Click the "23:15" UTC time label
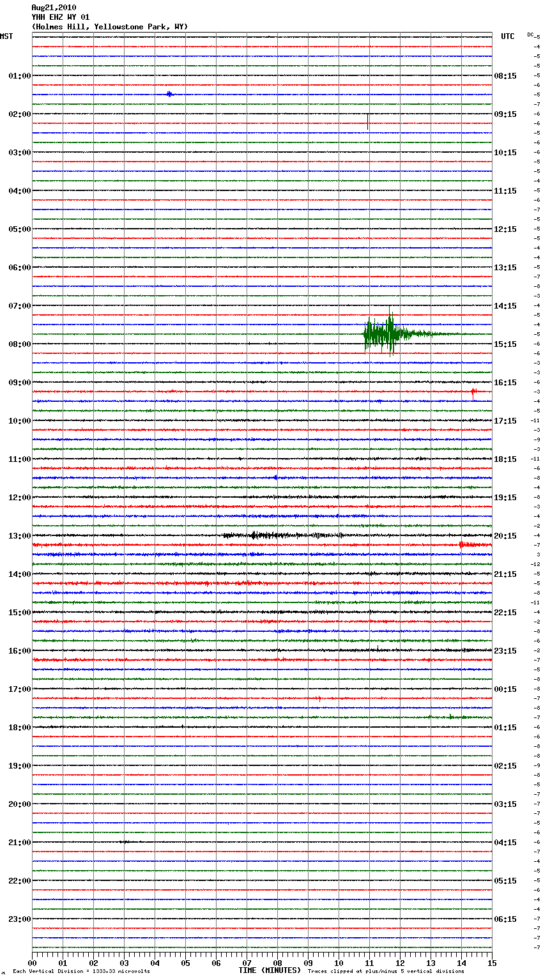Viewport: 543px width, 980px height. click(505, 651)
